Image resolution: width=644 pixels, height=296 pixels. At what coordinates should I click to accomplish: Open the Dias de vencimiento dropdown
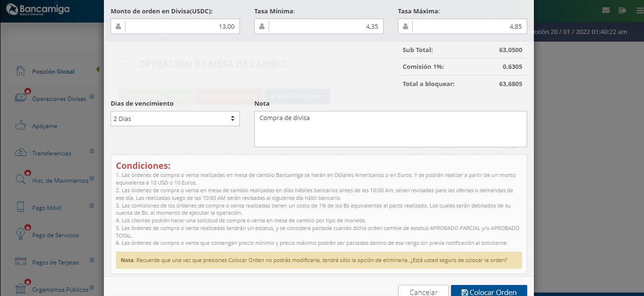coord(175,119)
